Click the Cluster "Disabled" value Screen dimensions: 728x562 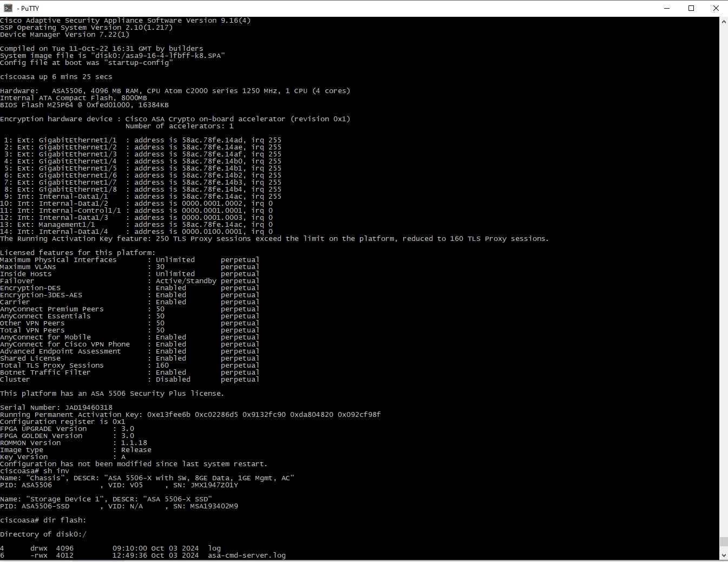(173, 380)
